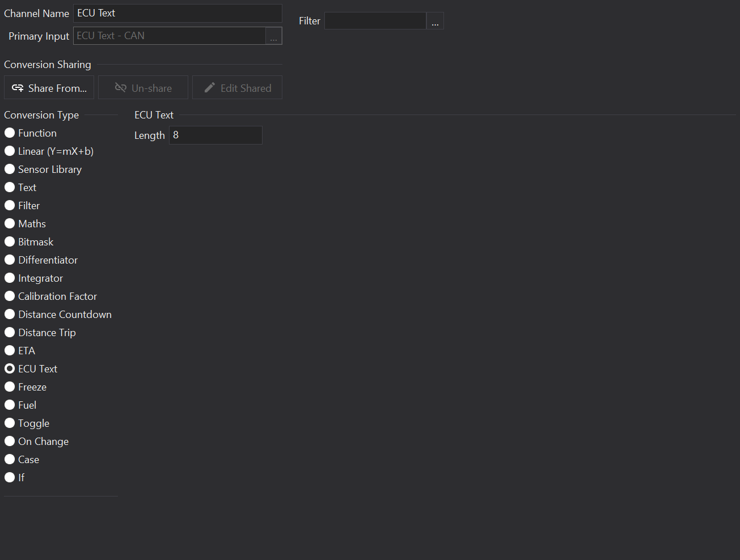Choose Distance Countdown option
This screenshot has width=740, height=560.
(10, 315)
